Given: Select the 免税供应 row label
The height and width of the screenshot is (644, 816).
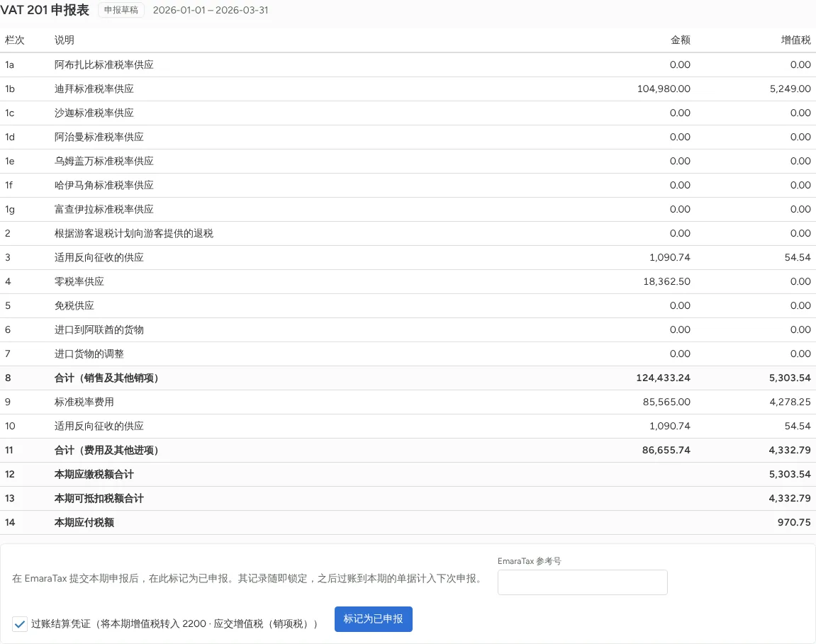Looking at the screenshot, I should [x=74, y=305].
